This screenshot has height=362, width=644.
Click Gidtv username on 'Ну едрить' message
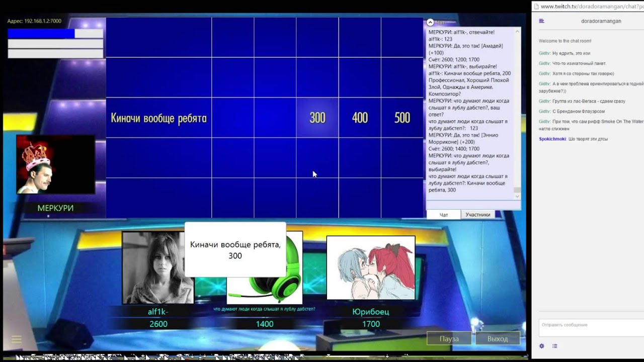pos(544,53)
